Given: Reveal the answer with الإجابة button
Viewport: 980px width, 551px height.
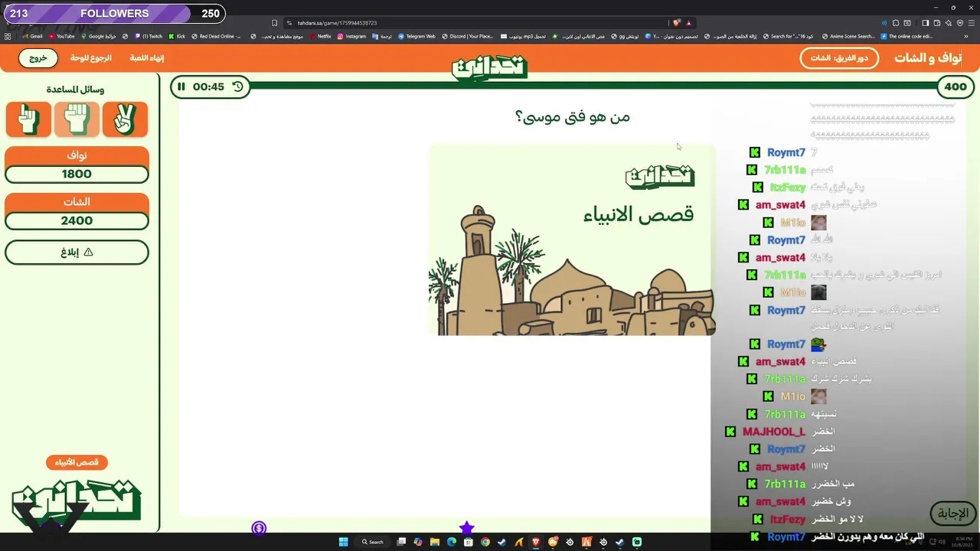Looking at the screenshot, I should click(x=953, y=514).
